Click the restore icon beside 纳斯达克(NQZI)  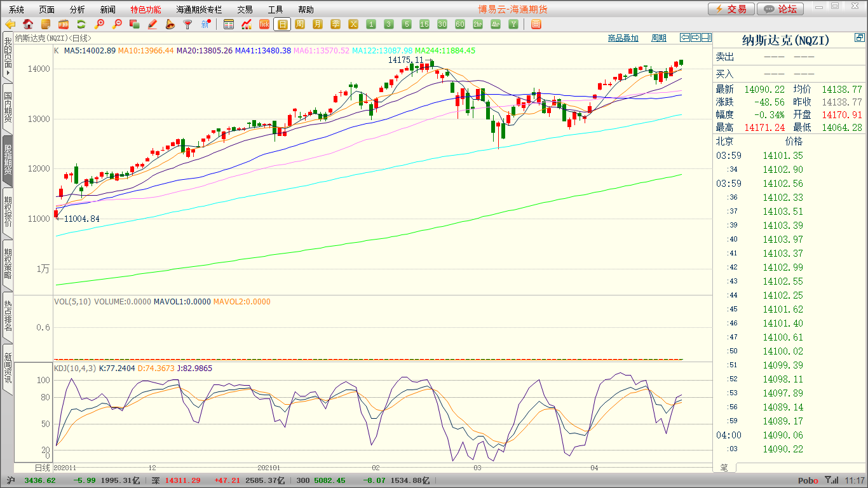pyautogui.click(x=860, y=39)
